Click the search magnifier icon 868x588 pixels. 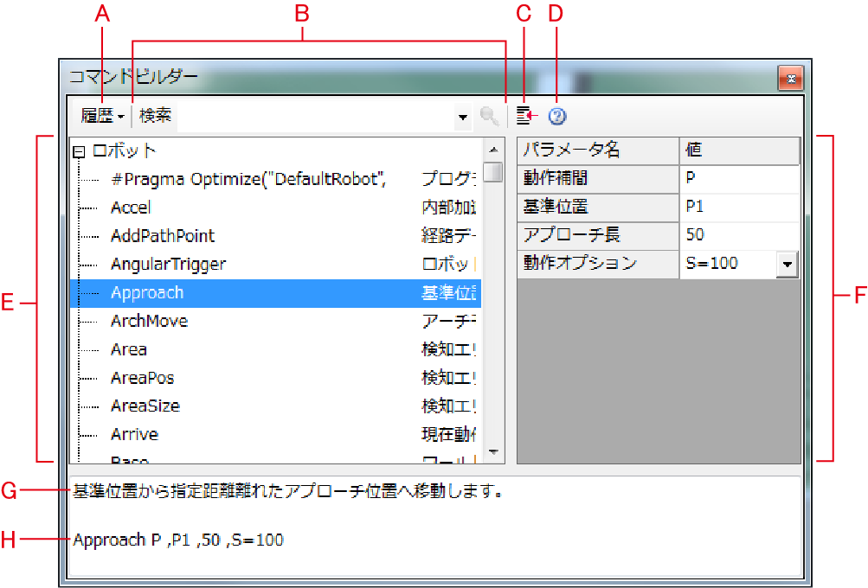click(x=490, y=116)
